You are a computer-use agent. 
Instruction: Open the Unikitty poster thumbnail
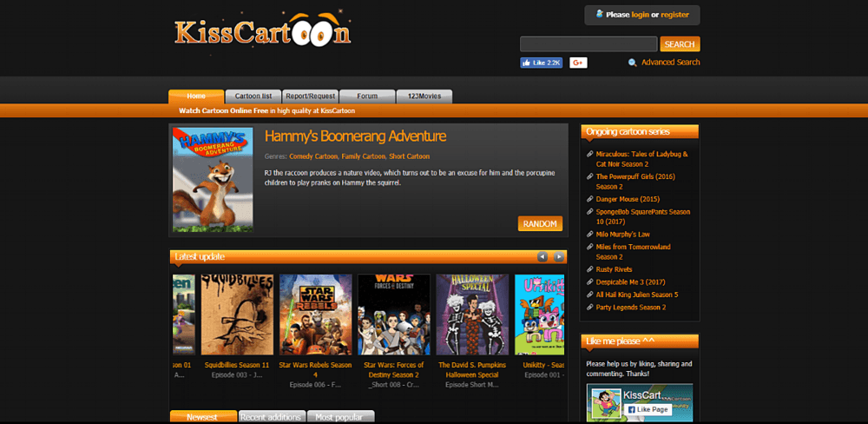(x=540, y=315)
